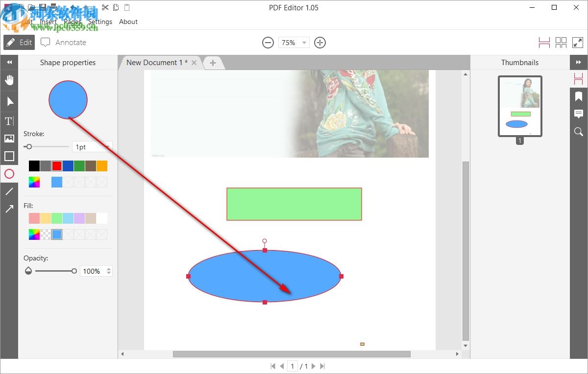Open the zoom percentage dropdown

click(x=304, y=43)
